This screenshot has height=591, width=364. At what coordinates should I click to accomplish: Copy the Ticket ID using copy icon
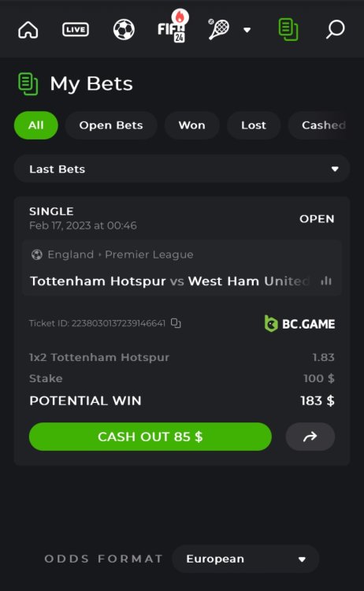(176, 323)
